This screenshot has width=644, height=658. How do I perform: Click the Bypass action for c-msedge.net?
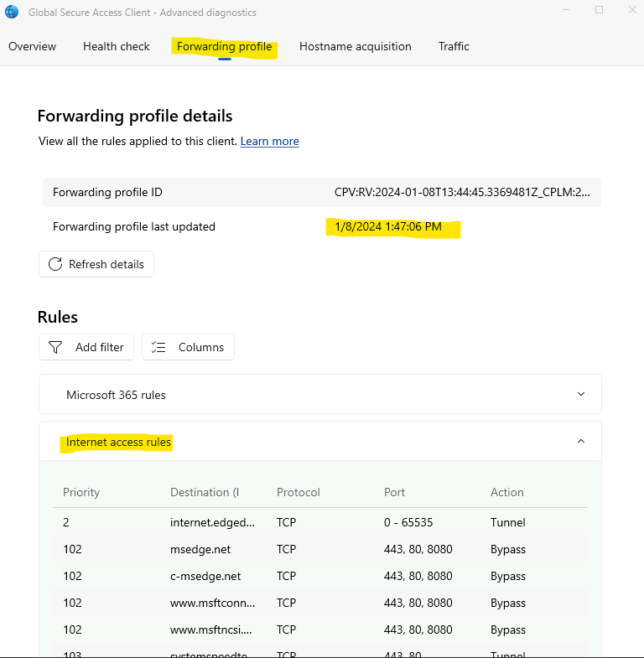pyautogui.click(x=508, y=576)
